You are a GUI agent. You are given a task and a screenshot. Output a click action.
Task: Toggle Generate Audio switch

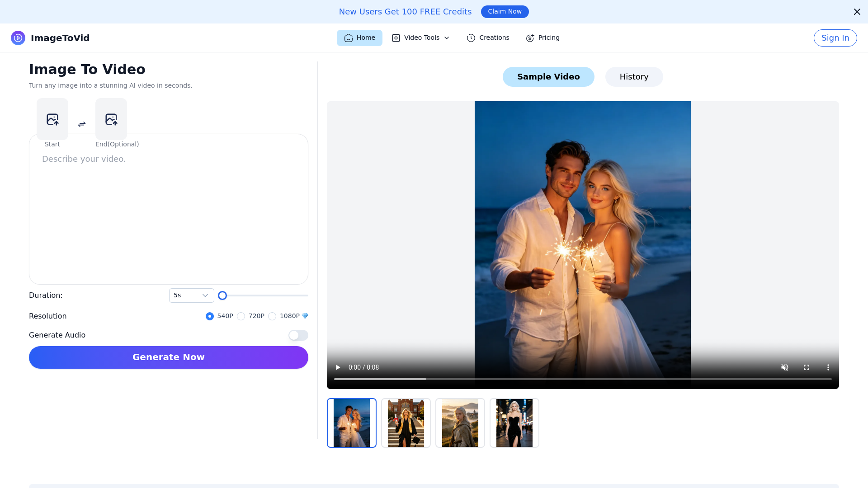298,335
